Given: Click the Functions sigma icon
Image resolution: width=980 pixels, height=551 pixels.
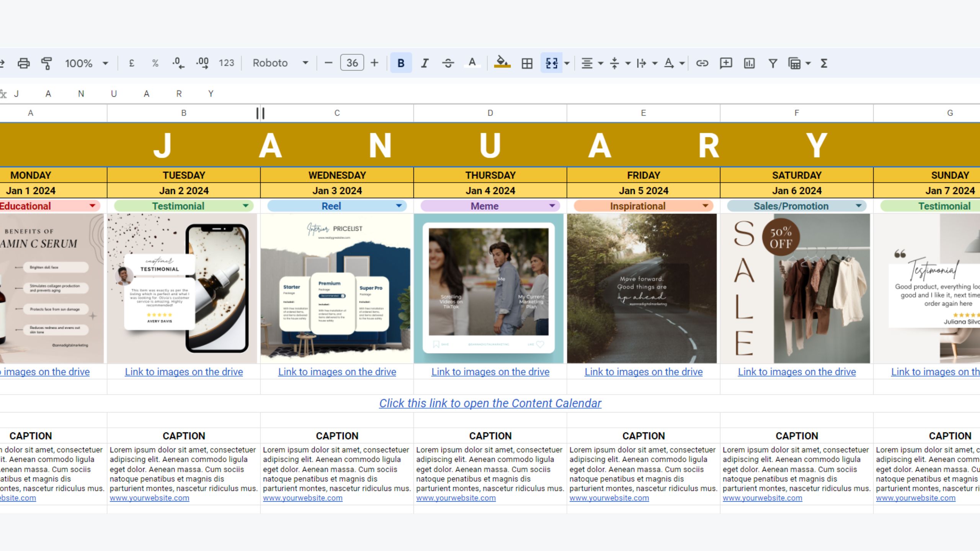Looking at the screenshot, I should point(824,63).
